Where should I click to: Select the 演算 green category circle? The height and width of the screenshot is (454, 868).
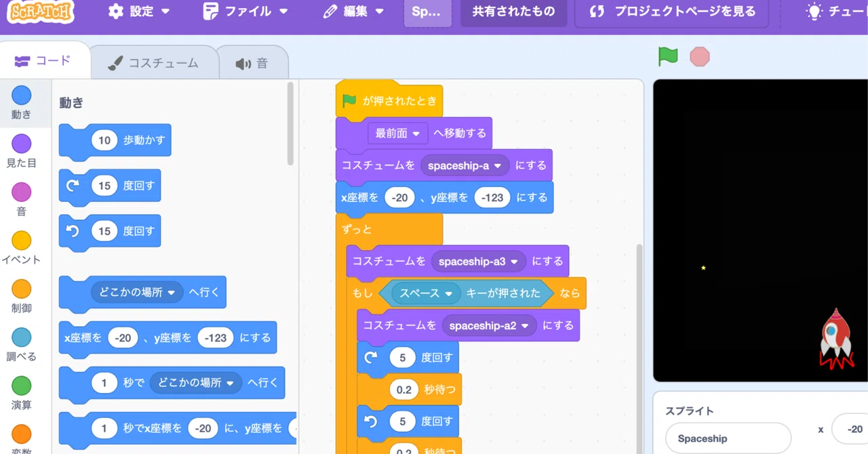[x=22, y=386]
